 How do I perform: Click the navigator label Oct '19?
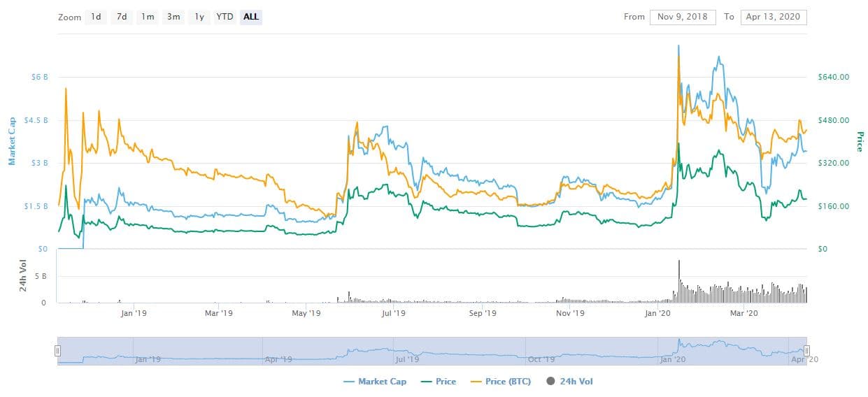click(x=541, y=359)
